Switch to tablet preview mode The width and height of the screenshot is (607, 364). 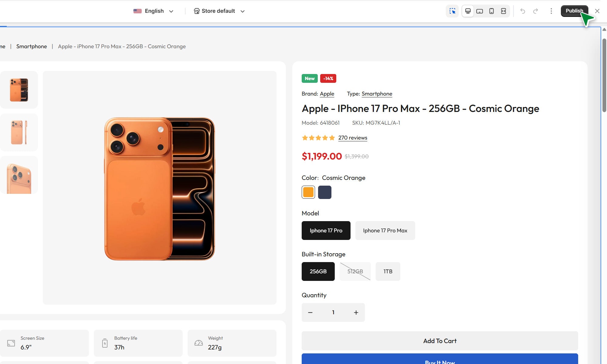[x=480, y=11]
